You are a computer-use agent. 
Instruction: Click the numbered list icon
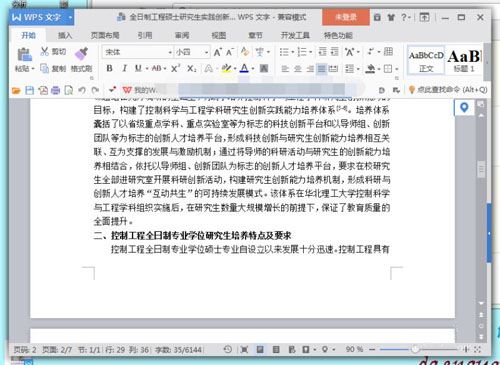302,52
